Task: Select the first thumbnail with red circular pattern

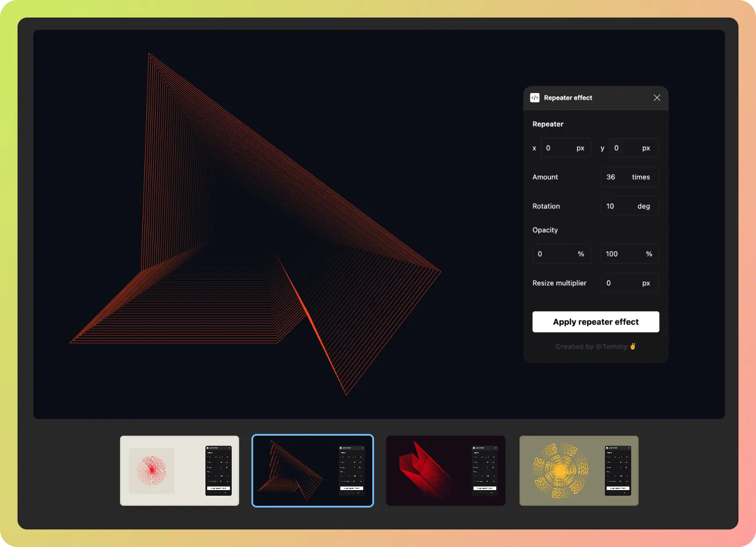Action: 180,470
